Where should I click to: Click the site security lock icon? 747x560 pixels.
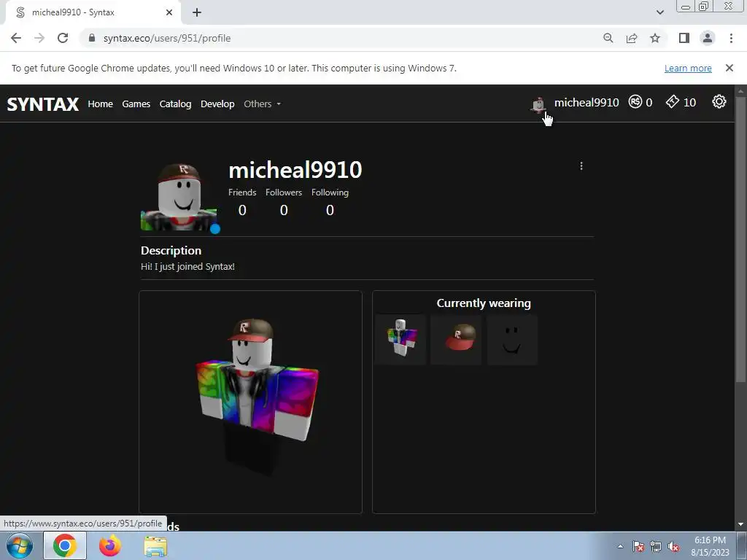coord(92,38)
